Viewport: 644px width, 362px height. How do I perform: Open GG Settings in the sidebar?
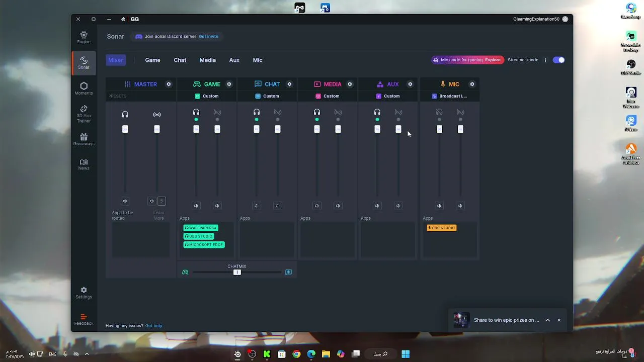pos(84,293)
